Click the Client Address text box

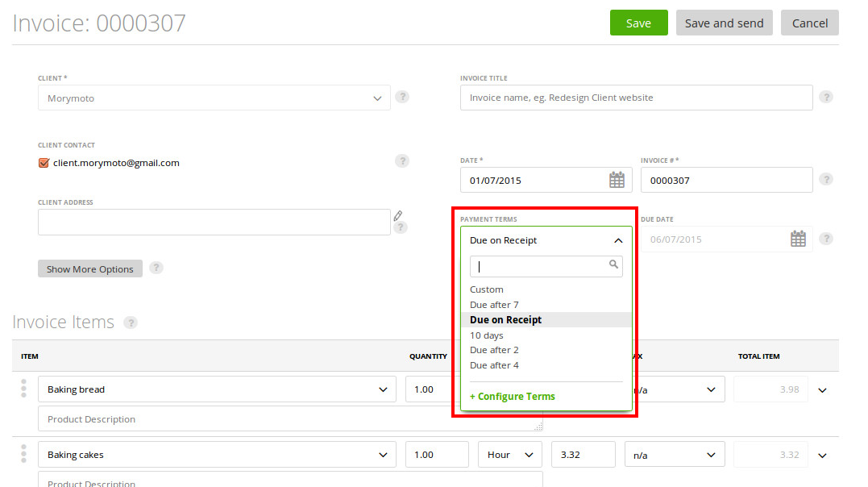tap(214, 223)
